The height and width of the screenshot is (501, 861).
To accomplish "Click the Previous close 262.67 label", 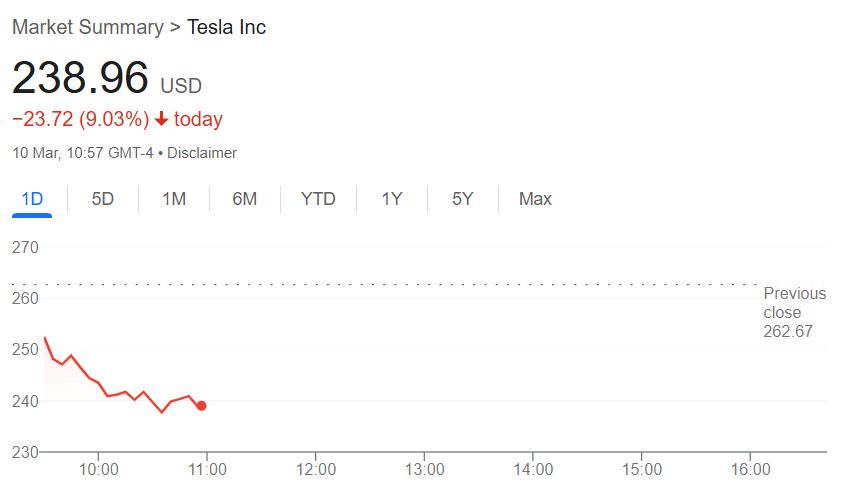I will [794, 312].
